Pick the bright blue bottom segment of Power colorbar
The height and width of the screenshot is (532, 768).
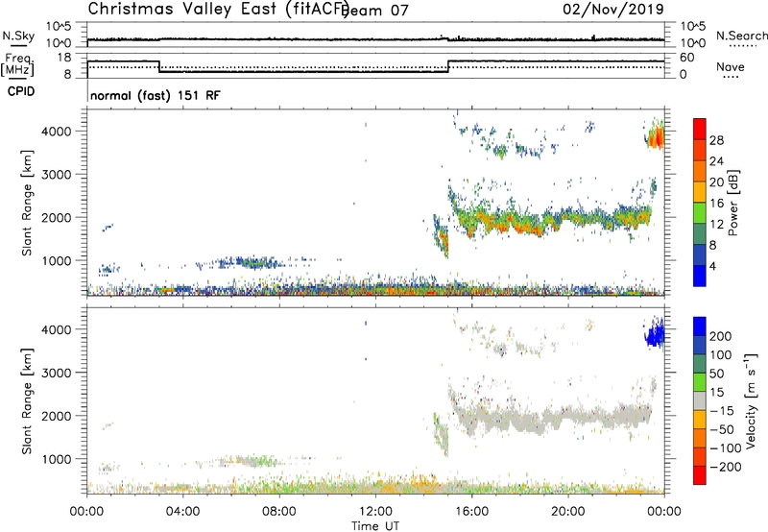[700, 276]
